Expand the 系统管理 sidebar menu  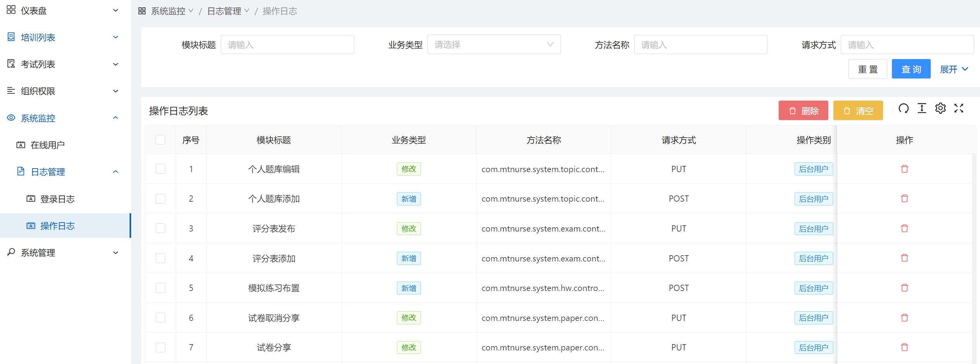click(x=62, y=253)
